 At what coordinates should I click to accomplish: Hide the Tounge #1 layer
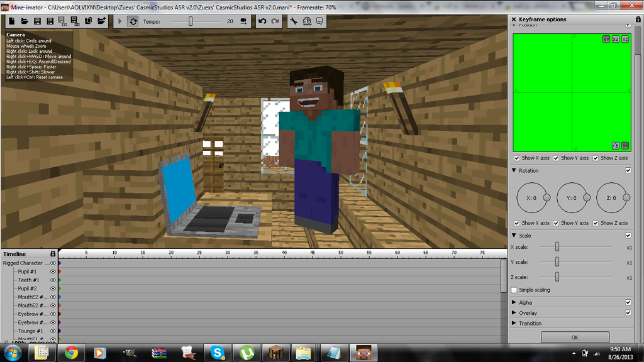click(53, 331)
